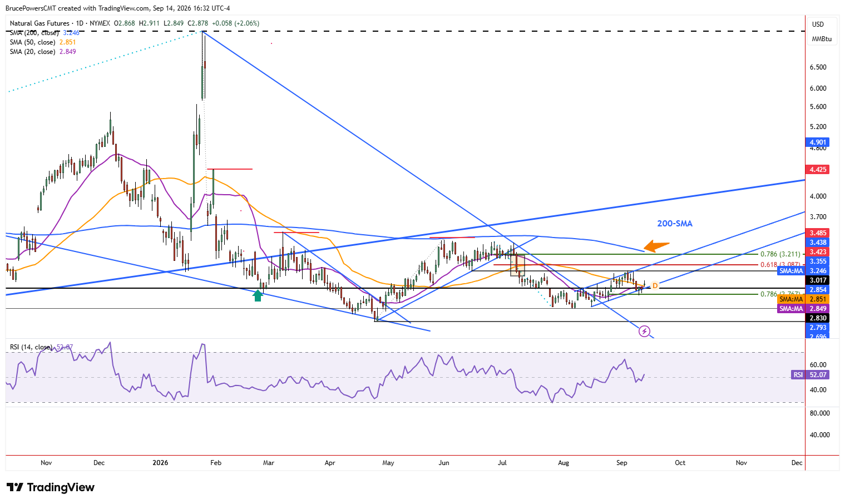Select the SMA (20, close) legend
845x504 pixels.
[43, 52]
